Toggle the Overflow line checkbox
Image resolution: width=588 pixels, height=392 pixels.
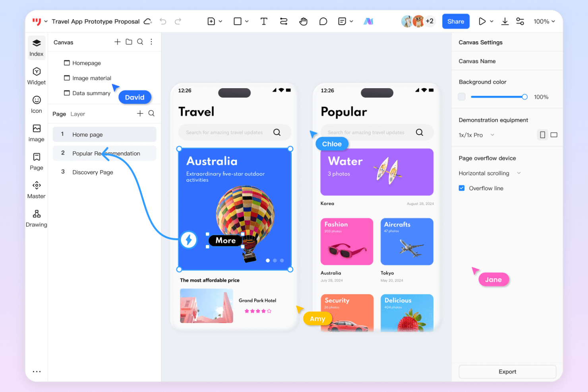tap(462, 188)
